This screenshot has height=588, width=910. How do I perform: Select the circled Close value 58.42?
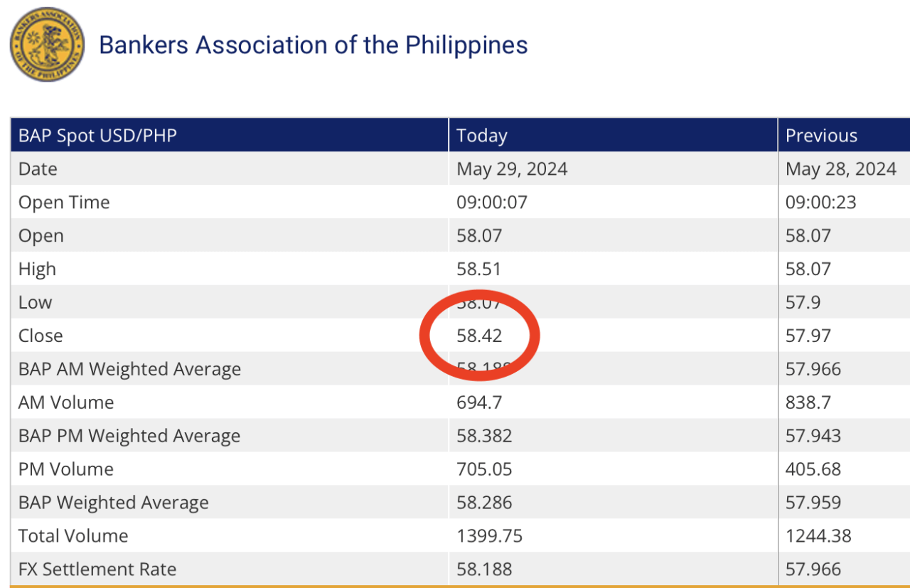pos(479,336)
